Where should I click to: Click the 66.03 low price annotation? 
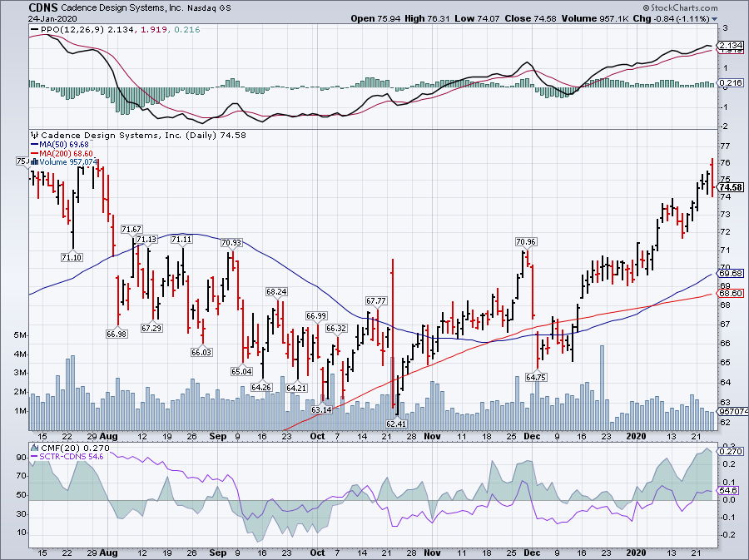[x=201, y=352]
